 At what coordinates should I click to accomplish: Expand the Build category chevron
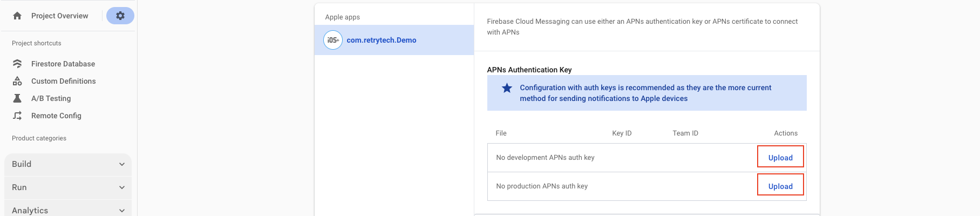click(122, 164)
